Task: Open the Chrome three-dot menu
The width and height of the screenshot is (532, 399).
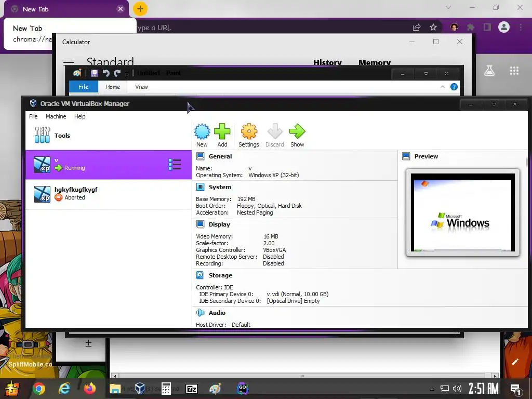Action: [521, 27]
